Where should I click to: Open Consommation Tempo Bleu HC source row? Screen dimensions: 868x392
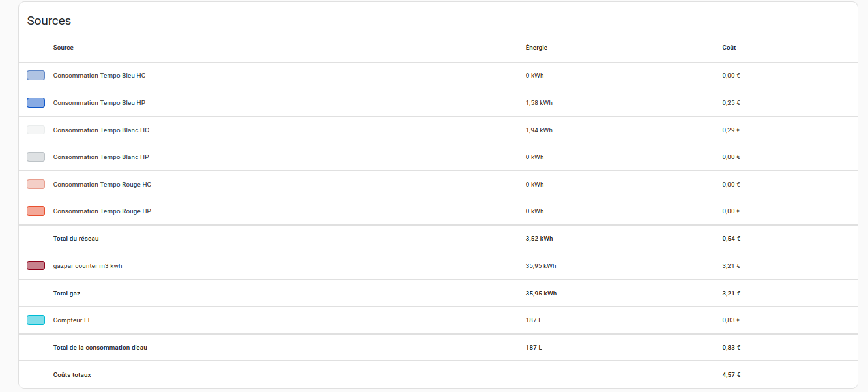(438, 76)
